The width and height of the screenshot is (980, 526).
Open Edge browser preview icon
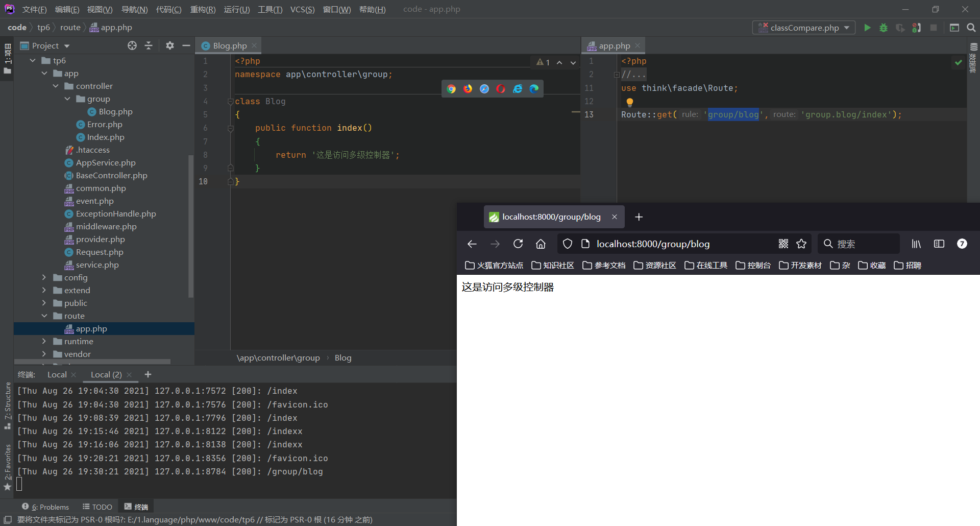tap(534, 89)
